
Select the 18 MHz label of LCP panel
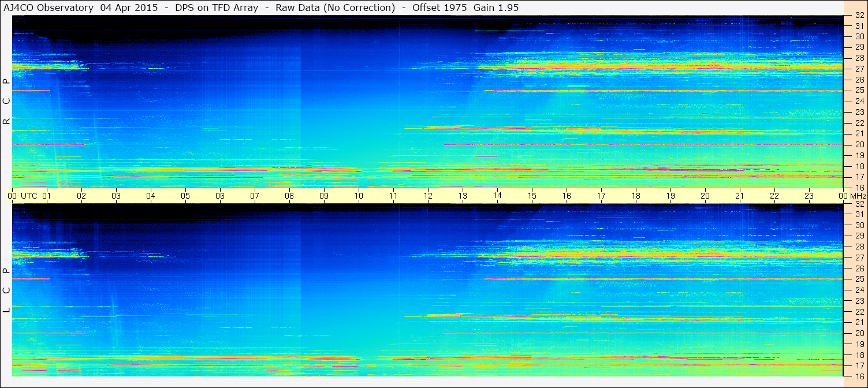click(859, 355)
